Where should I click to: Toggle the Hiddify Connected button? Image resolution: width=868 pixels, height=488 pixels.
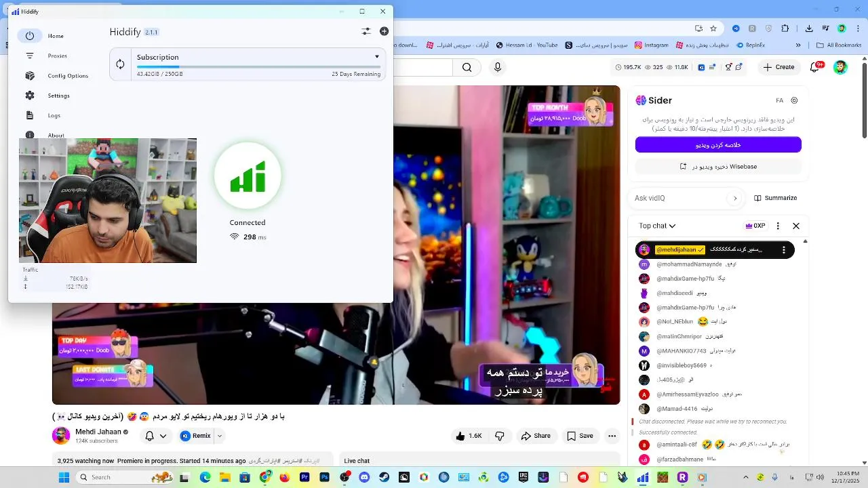[x=248, y=176]
